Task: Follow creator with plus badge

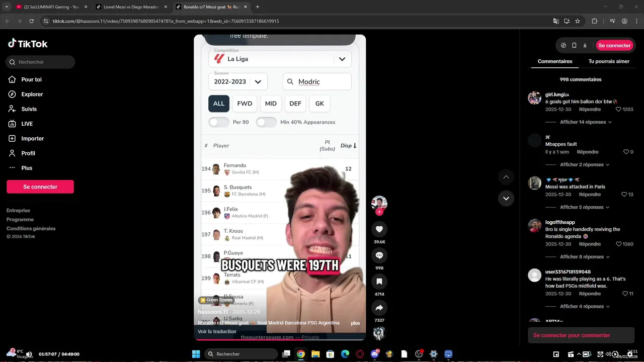Action: point(379,212)
